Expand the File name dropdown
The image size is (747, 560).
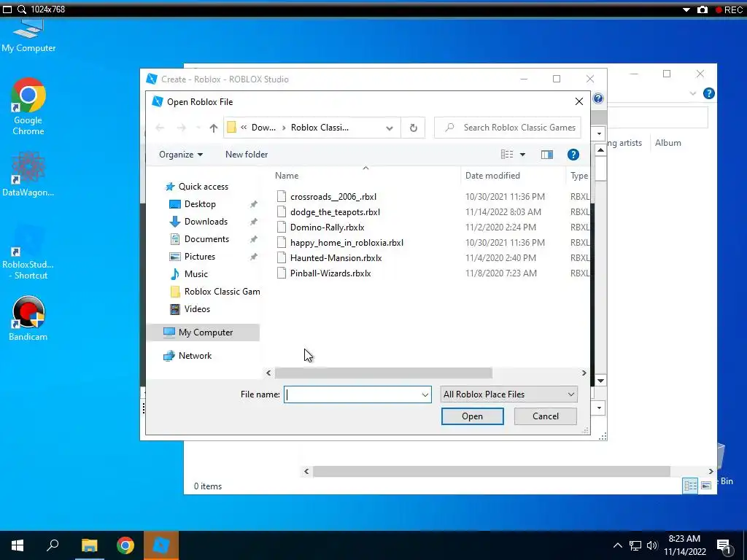pyautogui.click(x=425, y=394)
